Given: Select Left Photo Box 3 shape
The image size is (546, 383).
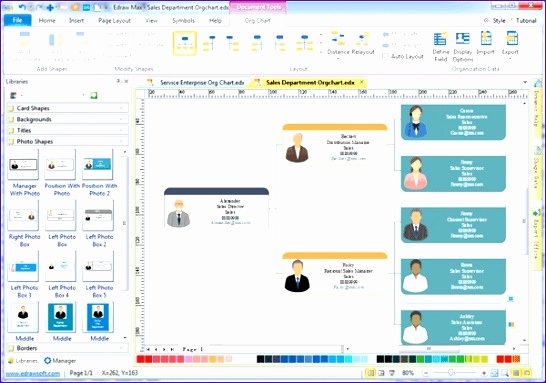Looking at the screenshot, I should 24,274.
